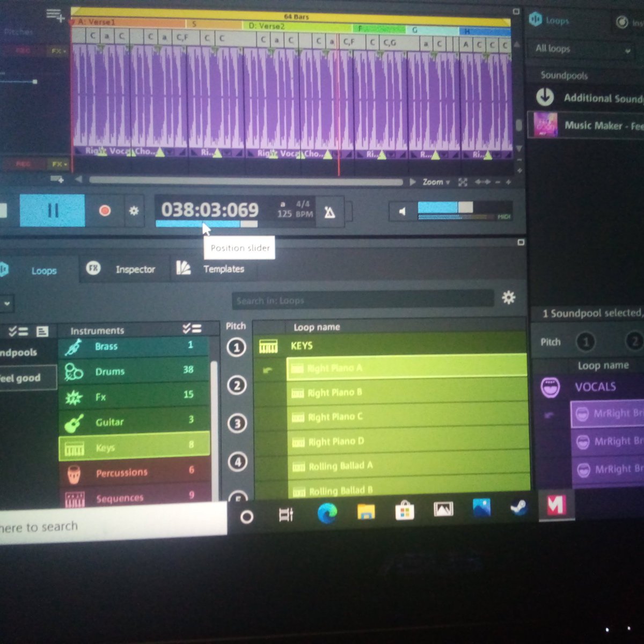The height and width of the screenshot is (644, 644).
Task: Choose pitch 2 in right side panel
Action: coord(635,341)
